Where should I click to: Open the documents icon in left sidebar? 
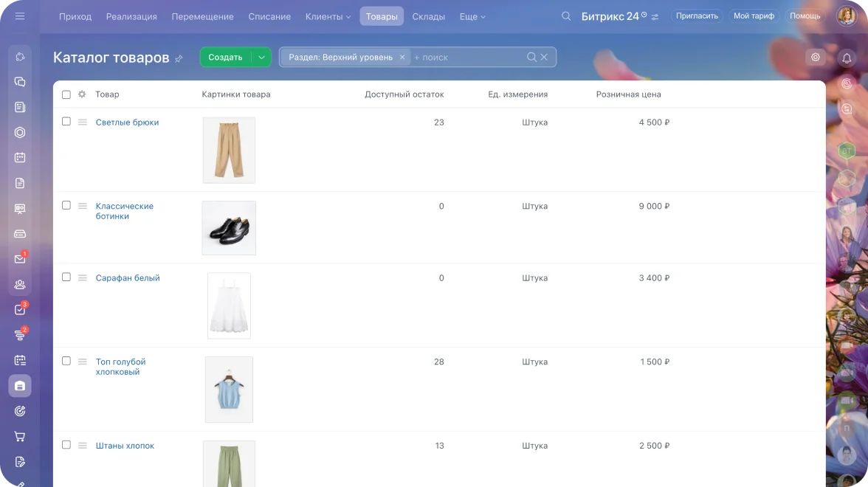pos(20,183)
